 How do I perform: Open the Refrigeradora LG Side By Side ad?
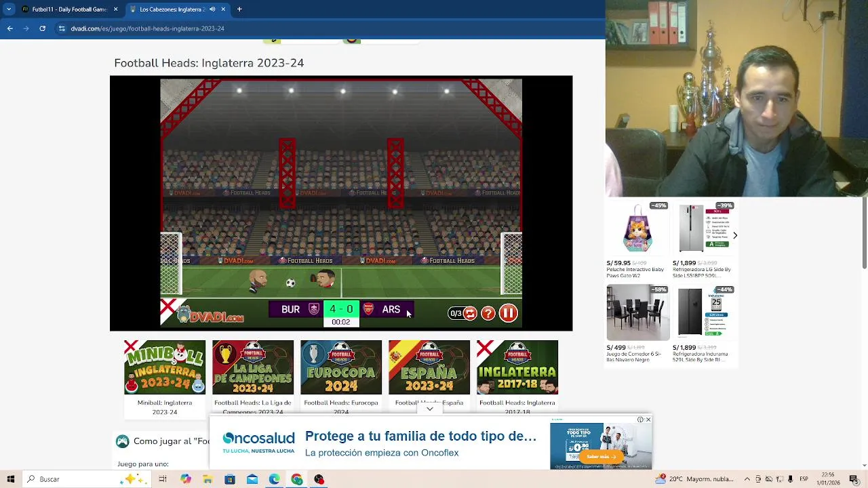point(703,239)
